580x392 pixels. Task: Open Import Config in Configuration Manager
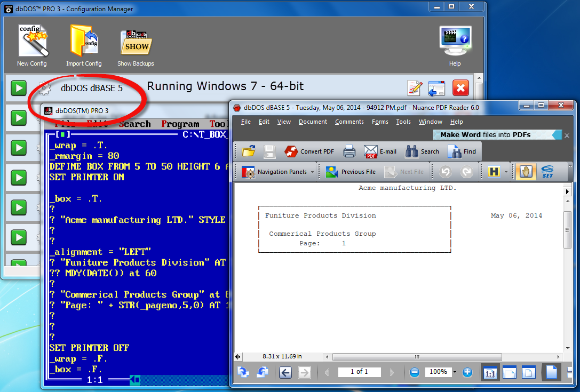pos(84,45)
